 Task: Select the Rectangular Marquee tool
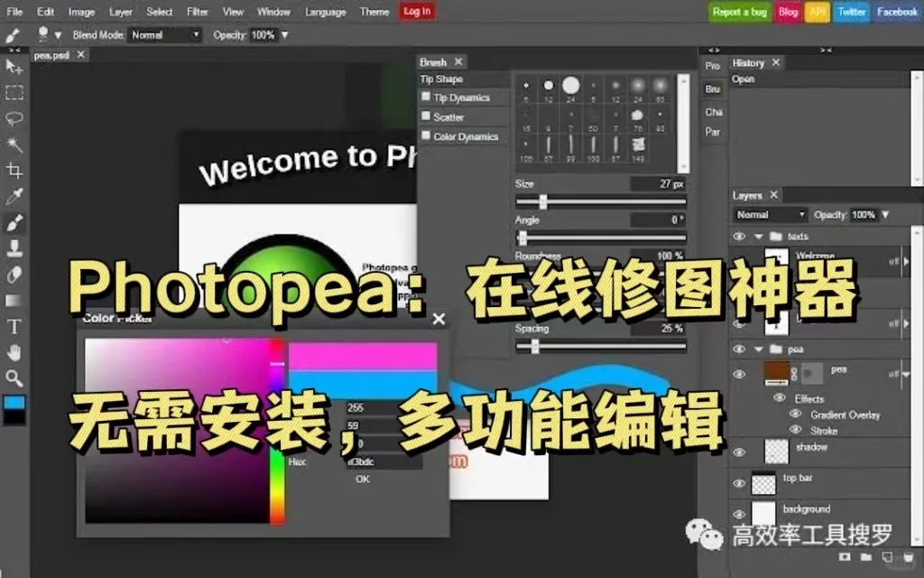pyautogui.click(x=13, y=93)
